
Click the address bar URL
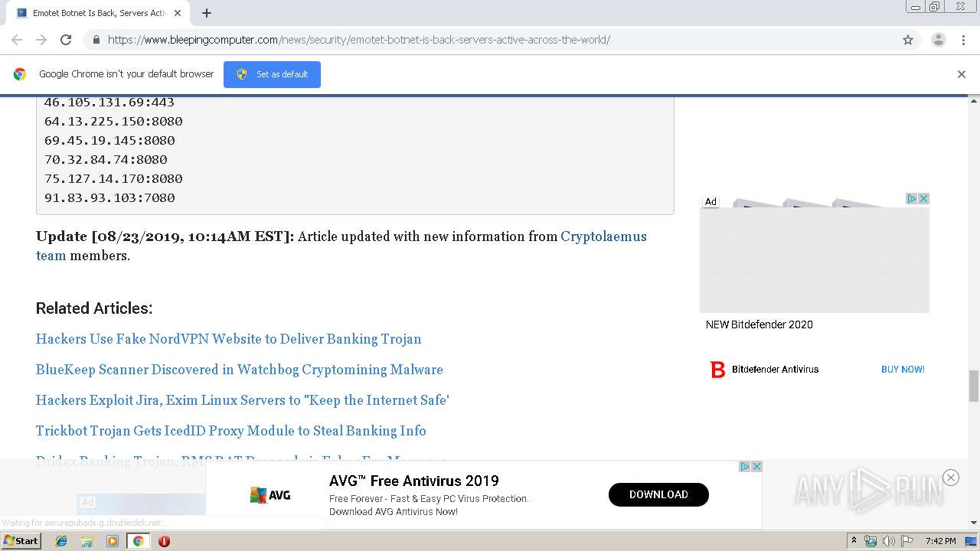(x=358, y=40)
